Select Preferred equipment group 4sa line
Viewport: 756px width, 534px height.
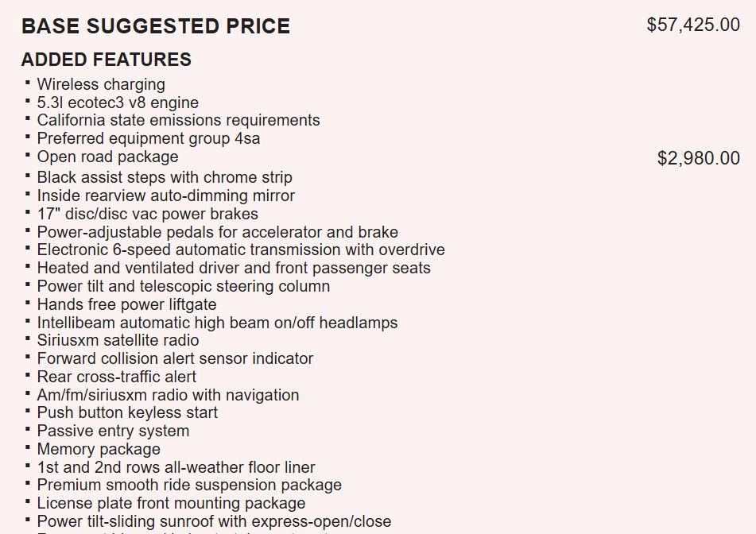tap(149, 138)
